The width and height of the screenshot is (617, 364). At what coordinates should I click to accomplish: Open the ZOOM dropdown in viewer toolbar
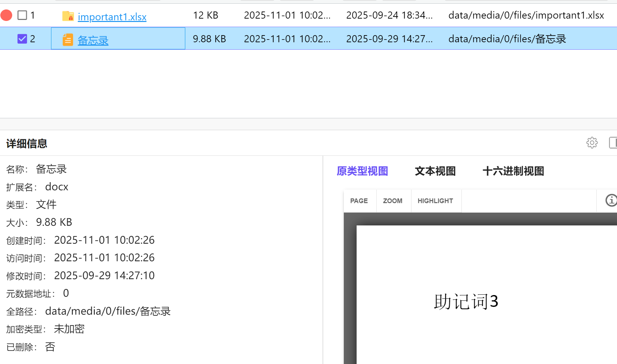point(393,201)
